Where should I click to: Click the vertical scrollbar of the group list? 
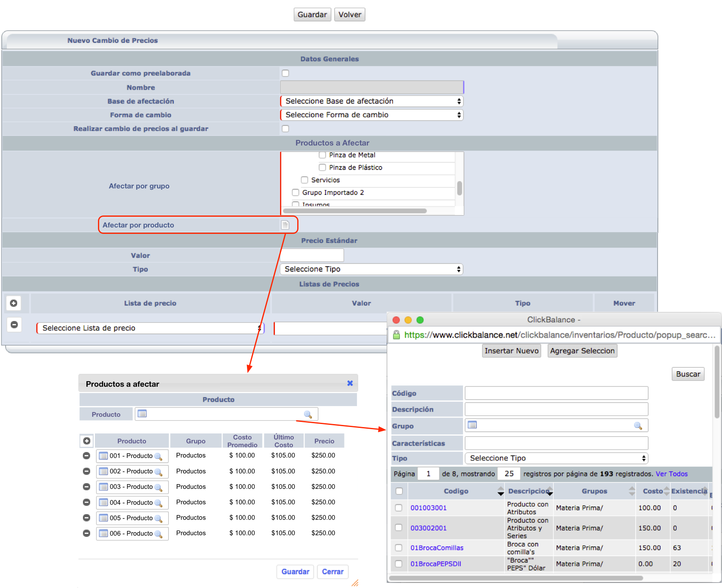click(x=460, y=188)
